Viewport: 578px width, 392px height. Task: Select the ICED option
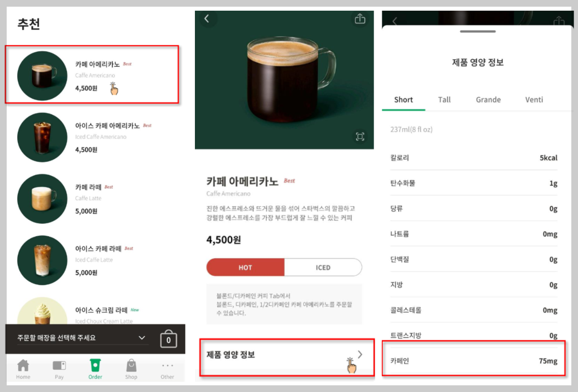tap(323, 267)
